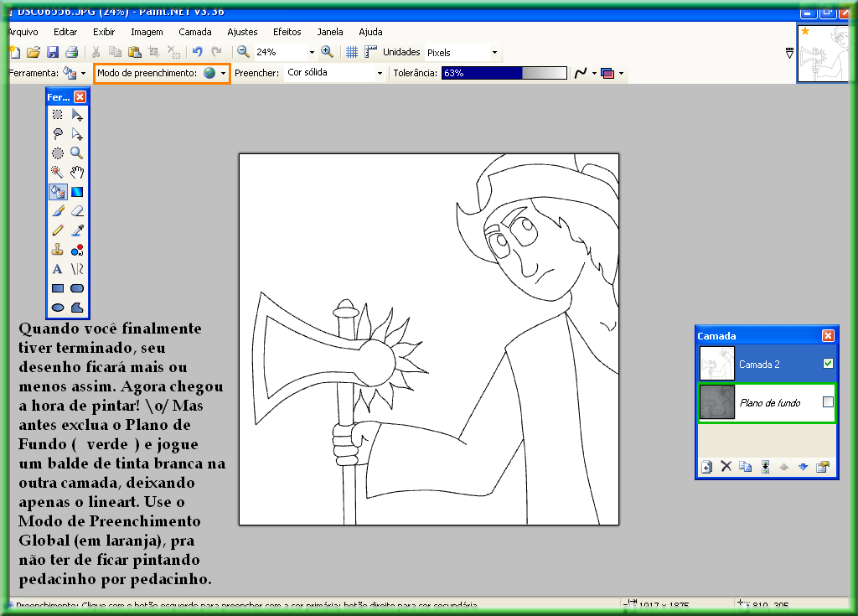Select the Magic Wand tool

tap(58, 172)
